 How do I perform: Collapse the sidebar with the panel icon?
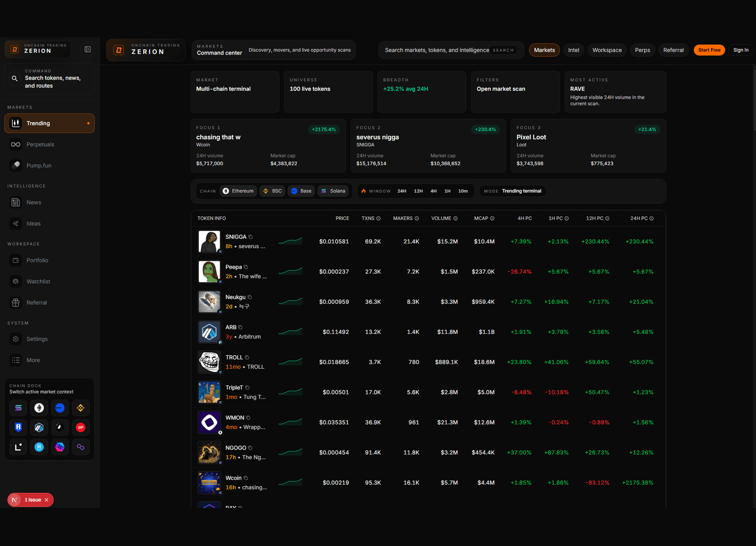[88, 49]
